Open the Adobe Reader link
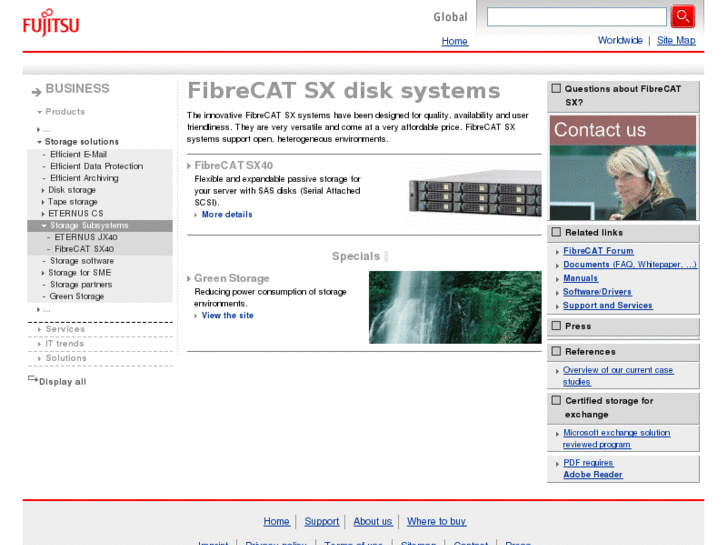This screenshot has height=545, width=727. click(x=593, y=475)
